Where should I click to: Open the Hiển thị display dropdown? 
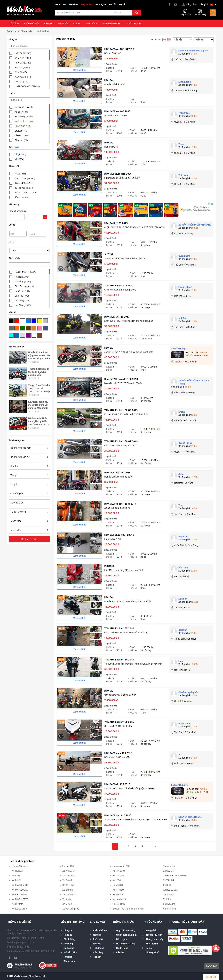point(204,39)
